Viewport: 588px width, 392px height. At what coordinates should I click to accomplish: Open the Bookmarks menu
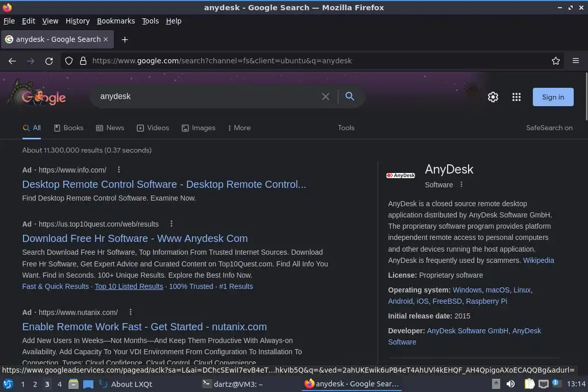116,21
